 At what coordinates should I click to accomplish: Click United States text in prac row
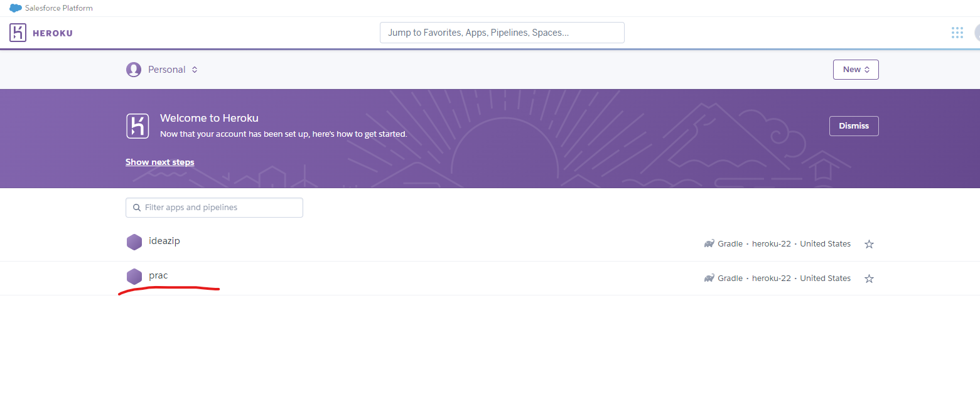point(826,278)
